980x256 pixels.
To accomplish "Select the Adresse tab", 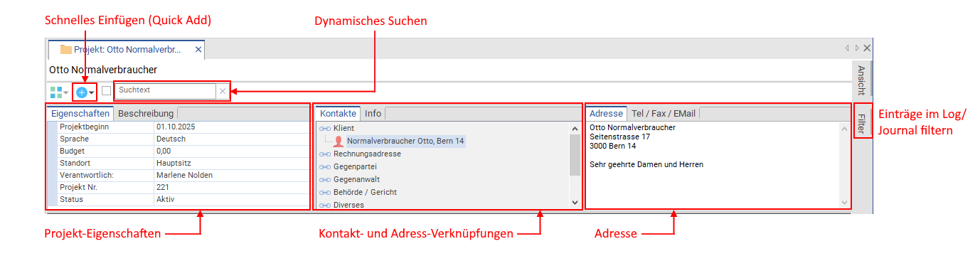I will coord(607,113).
